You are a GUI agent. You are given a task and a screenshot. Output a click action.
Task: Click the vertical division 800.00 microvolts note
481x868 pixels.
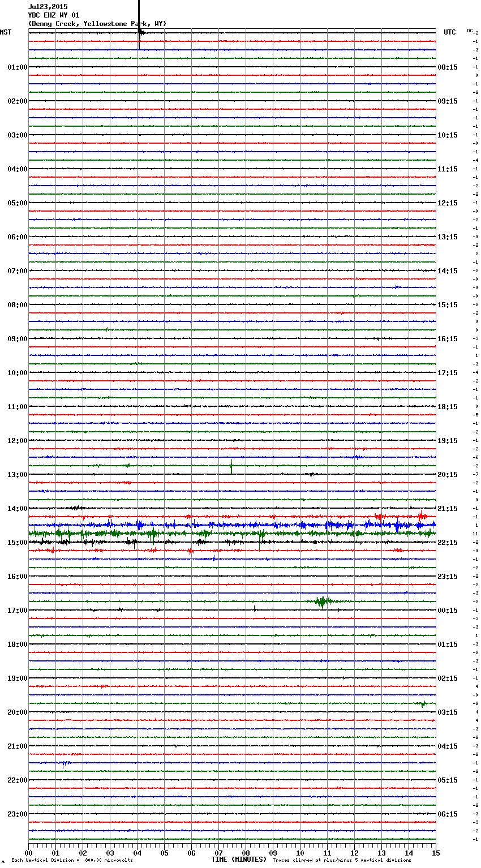pos(72,861)
